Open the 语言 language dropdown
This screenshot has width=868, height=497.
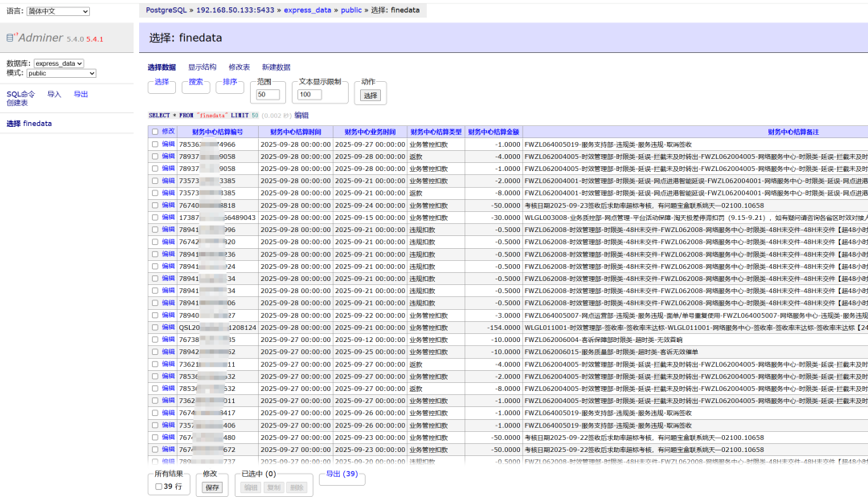click(58, 11)
